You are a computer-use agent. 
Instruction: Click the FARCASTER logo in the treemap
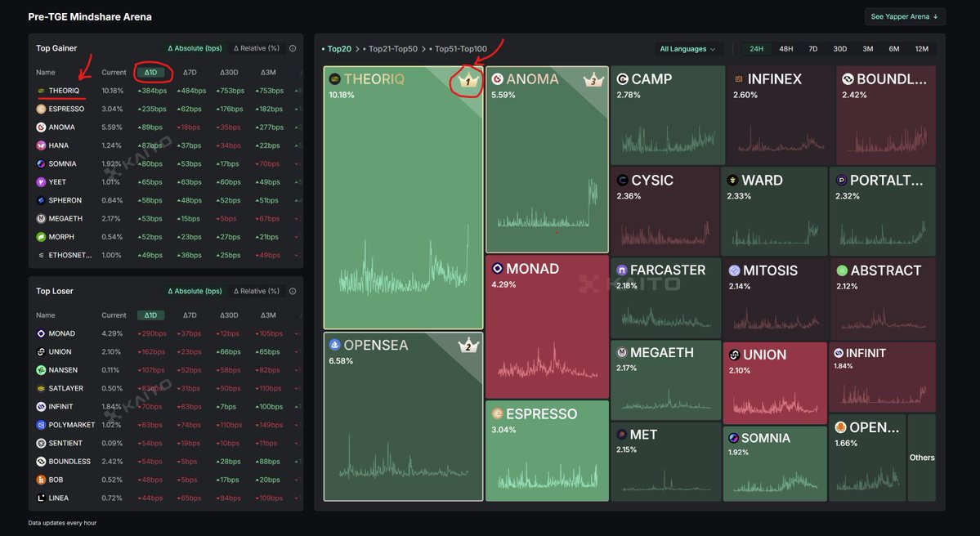tap(622, 270)
